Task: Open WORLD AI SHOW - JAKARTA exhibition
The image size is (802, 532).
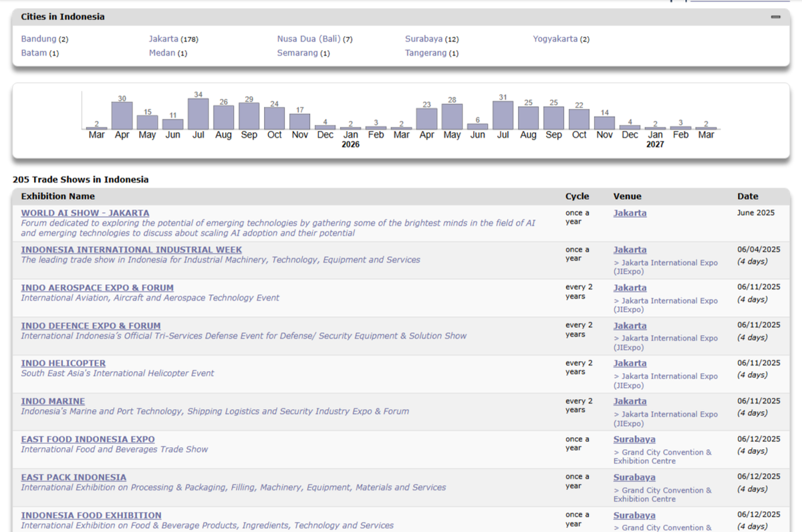Action: click(x=85, y=213)
